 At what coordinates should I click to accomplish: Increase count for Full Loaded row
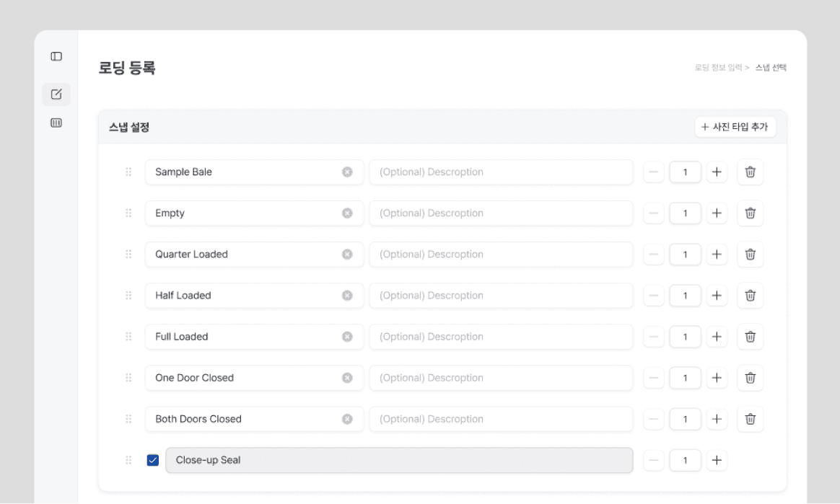point(717,337)
